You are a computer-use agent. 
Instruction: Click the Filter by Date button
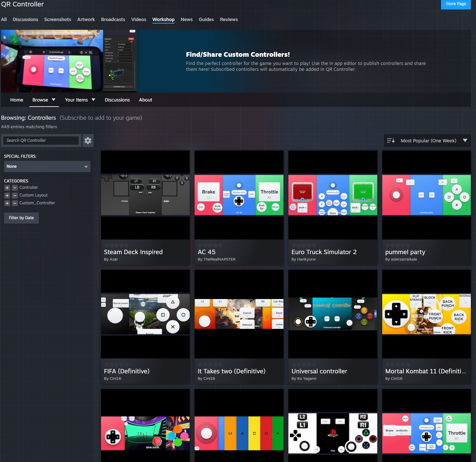pyautogui.click(x=21, y=218)
